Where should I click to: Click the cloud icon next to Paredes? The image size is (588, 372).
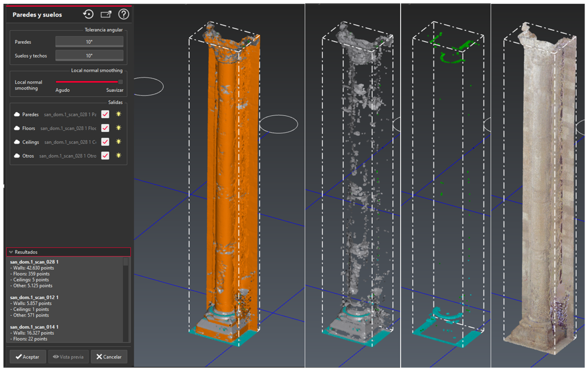pyautogui.click(x=17, y=114)
